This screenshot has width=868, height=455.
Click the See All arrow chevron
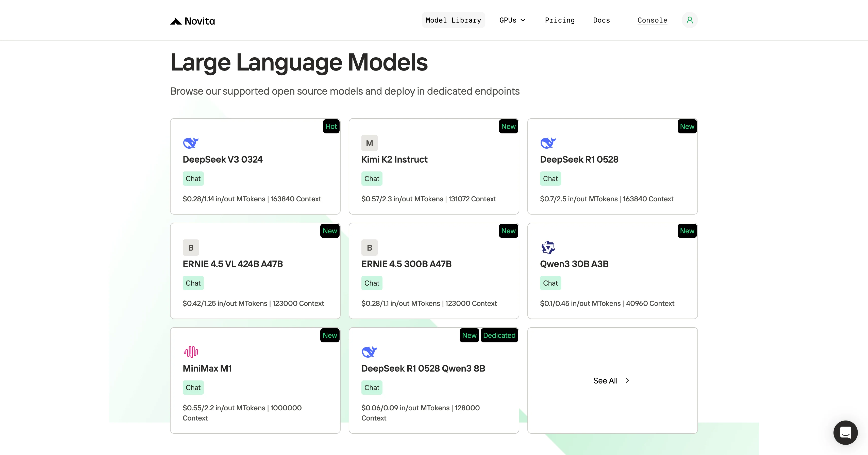pyautogui.click(x=627, y=380)
